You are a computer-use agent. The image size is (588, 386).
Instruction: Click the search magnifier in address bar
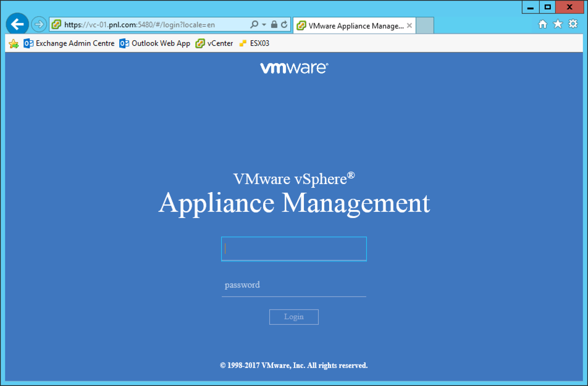point(254,25)
